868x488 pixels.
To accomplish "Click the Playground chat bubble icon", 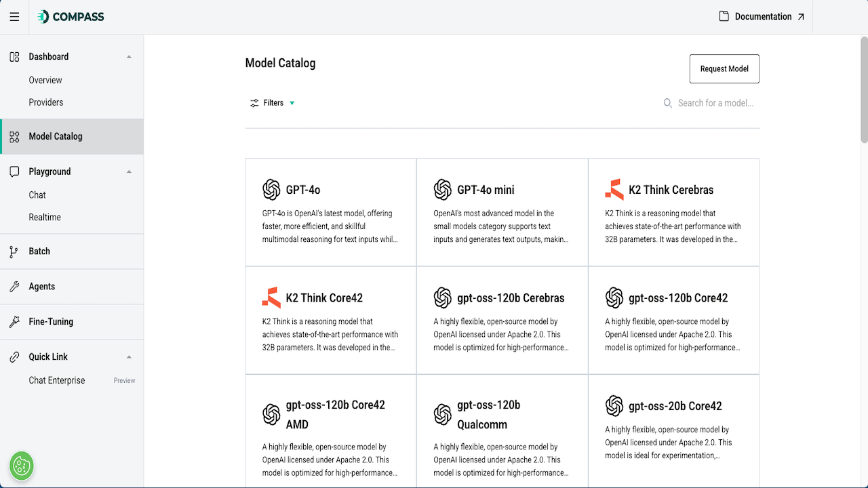I will click(14, 172).
